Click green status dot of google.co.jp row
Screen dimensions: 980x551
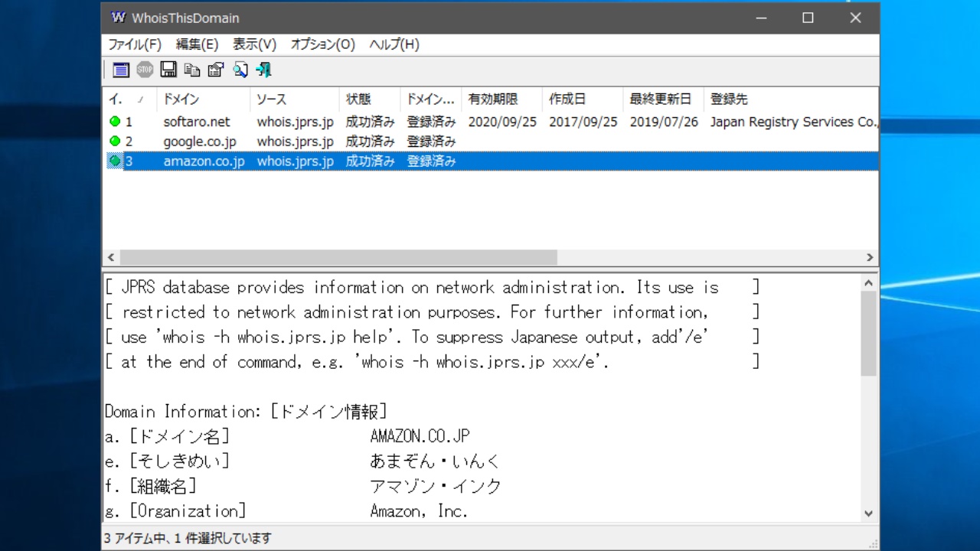click(x=115, y=141)
